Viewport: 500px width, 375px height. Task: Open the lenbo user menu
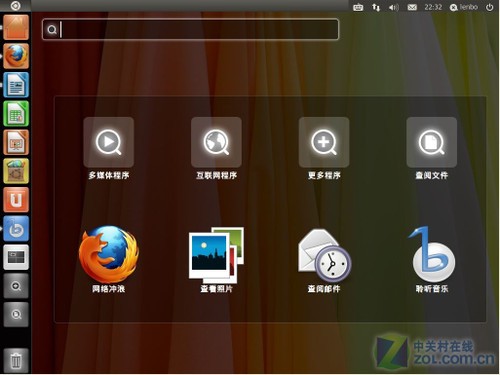[464, 7]
